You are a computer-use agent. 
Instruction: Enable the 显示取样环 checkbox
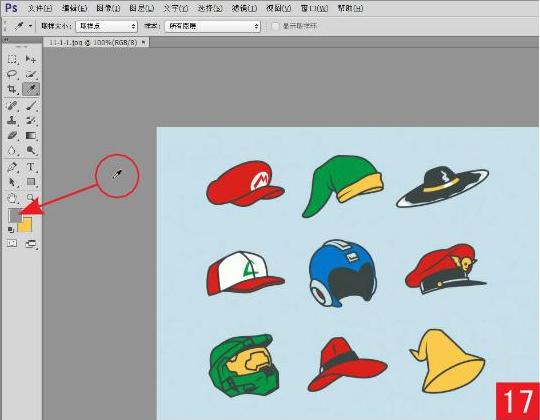pos(275,26)
